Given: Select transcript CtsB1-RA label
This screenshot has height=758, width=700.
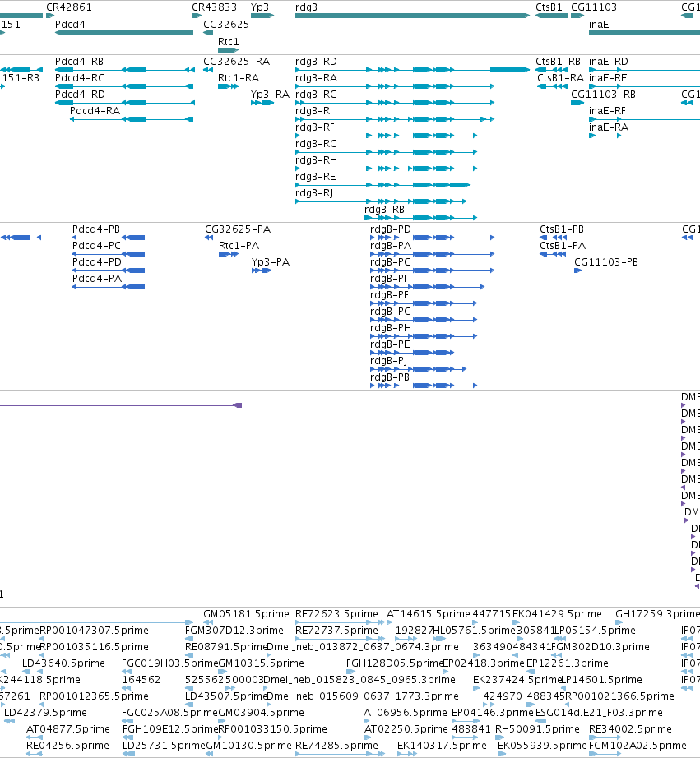Looking at the screenshot, I should 561,78.
